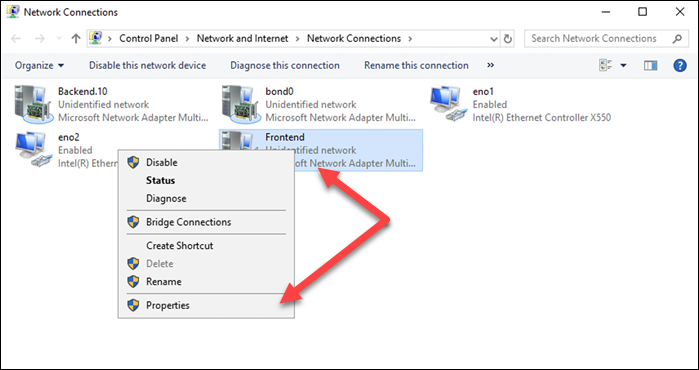Click the eno2 connection name
The width and height of the screenshot is (699, 370).
click(x=69, y=137)
